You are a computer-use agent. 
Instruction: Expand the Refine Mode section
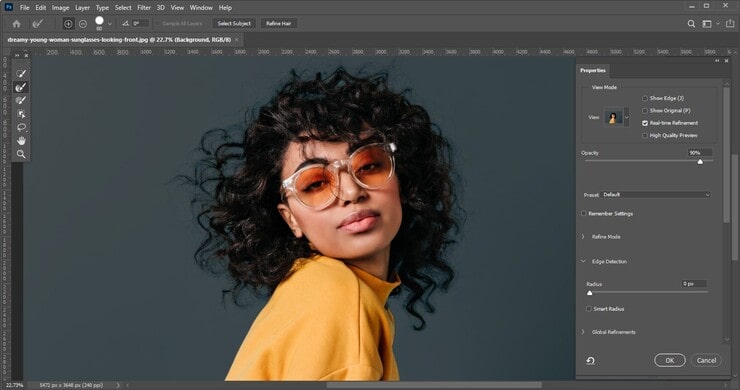583,237
